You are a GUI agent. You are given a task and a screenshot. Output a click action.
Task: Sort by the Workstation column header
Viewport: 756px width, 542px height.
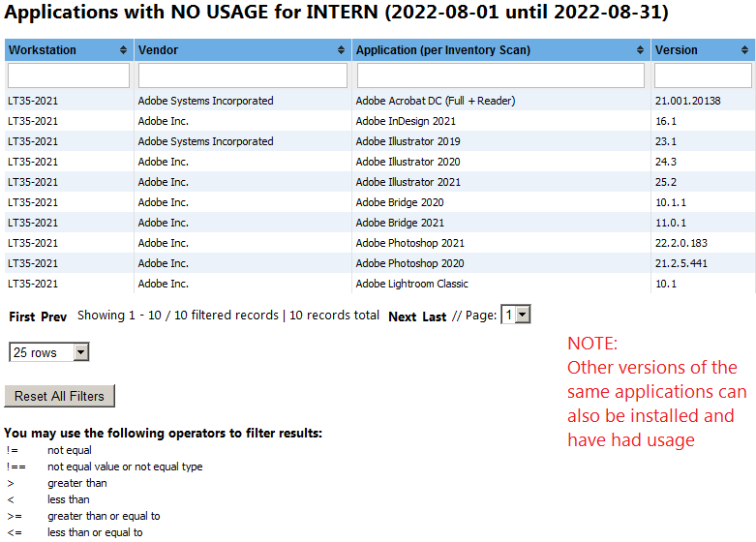tap(43, 50)
